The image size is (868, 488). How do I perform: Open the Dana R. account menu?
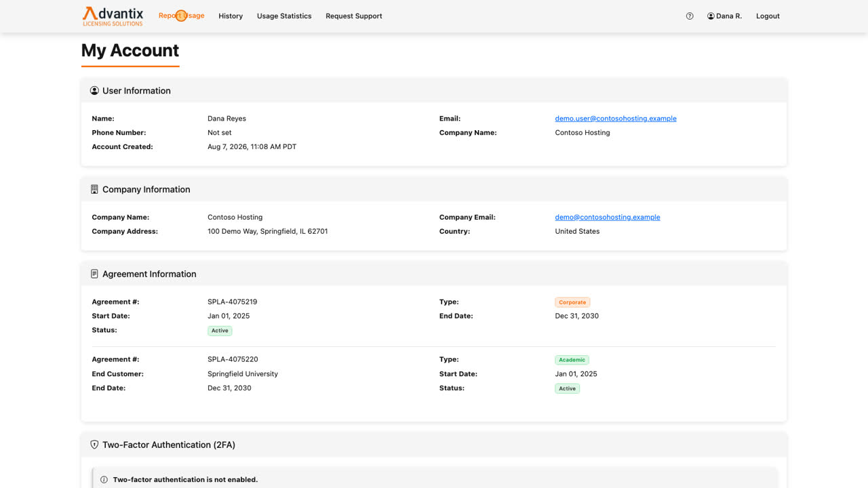[724, 16]
